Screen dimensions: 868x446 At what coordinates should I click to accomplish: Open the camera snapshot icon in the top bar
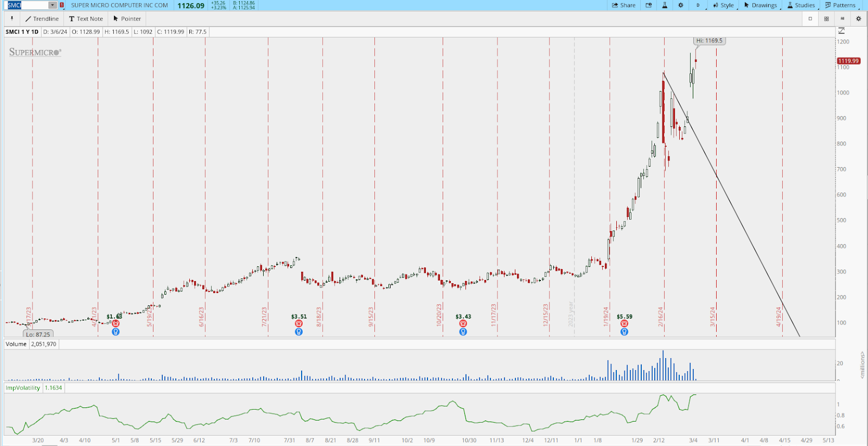pos(648,5)
